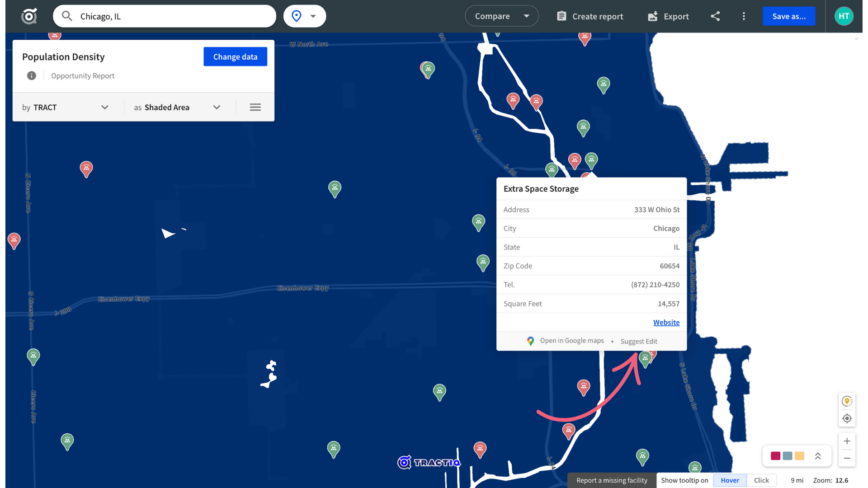Click Suggest Edit in the popup

(639, 341)
